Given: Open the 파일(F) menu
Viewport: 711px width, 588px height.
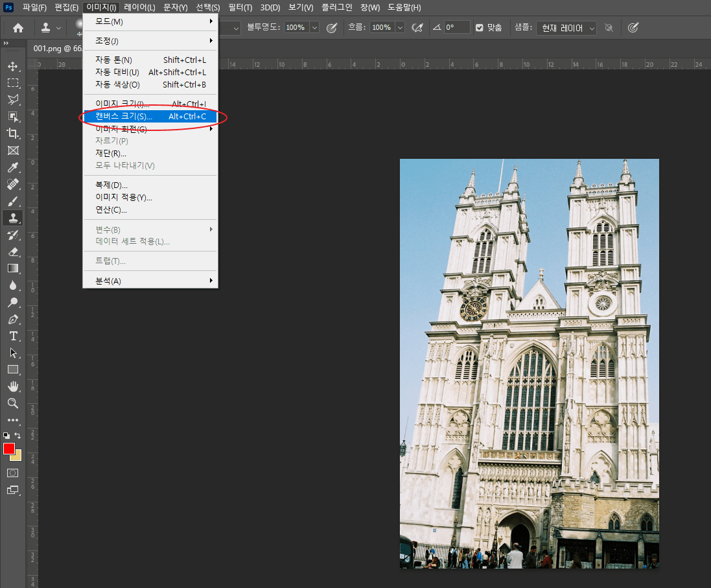Looking at the screenshot, I should 34,8.
